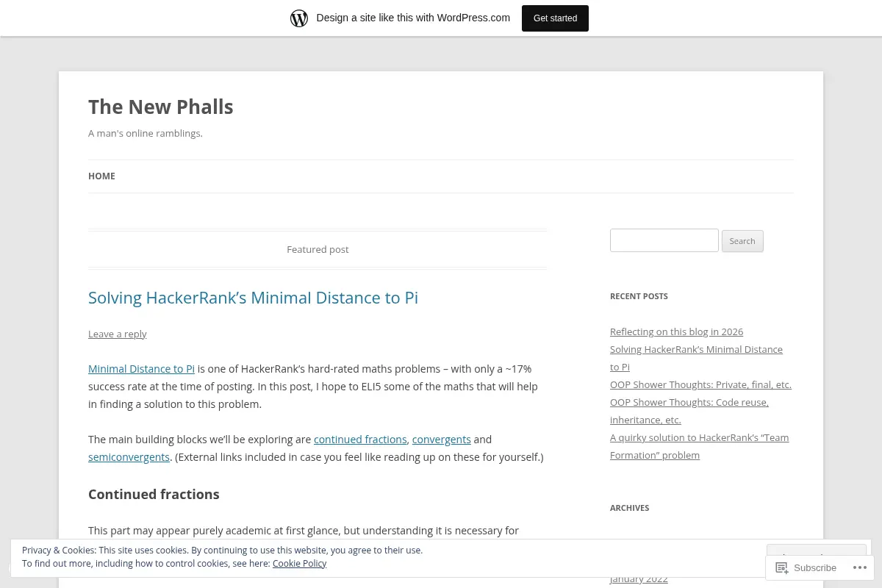Screen dimensions: 882x588
Task: Open post title Solving HackerRank's Minimal Distance to Pi
Action: tap(253, 298)
